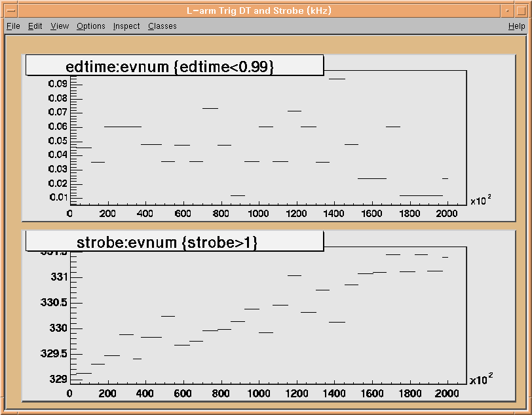Minimize the window using the small dot button

click(x=506, y=11)
